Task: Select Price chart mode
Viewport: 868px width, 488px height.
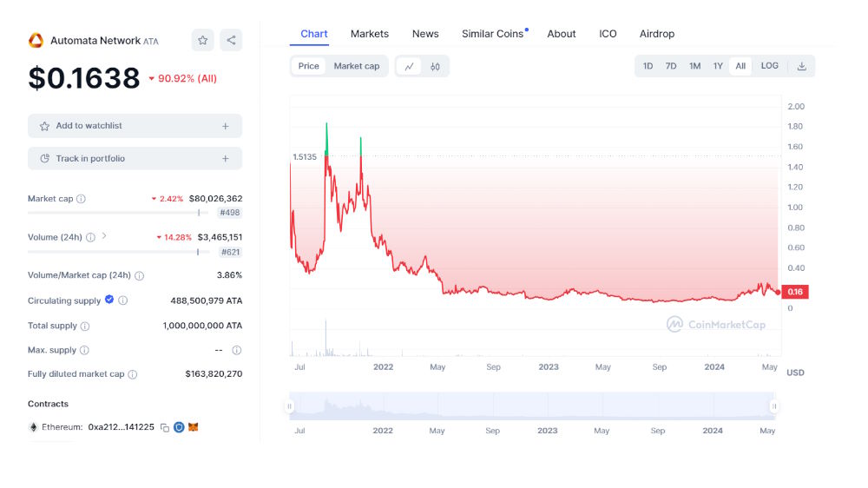Action: (308, 66)
